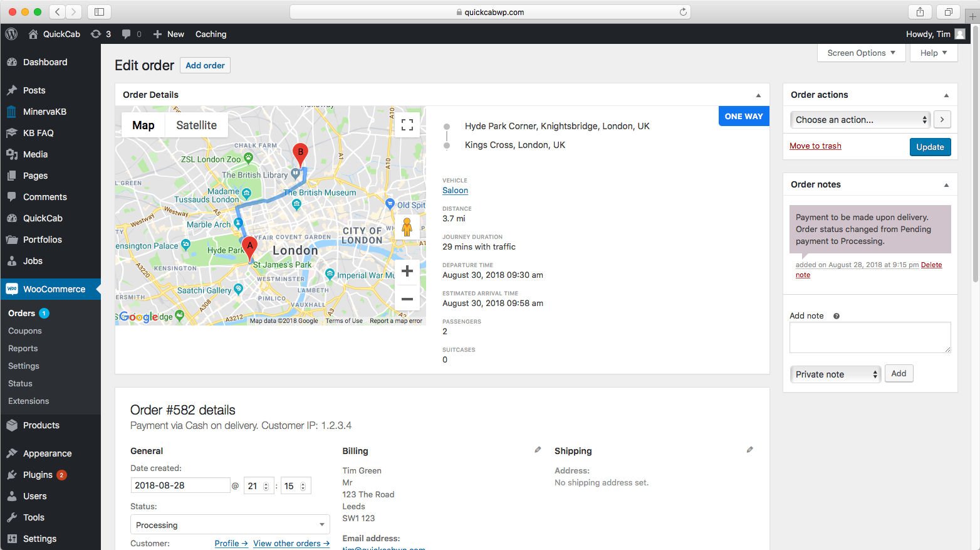This screenshot has height=550, width=980.
Task: Collapse the Order notes panel
Action: pyautogui.click(x=946, y=185)
